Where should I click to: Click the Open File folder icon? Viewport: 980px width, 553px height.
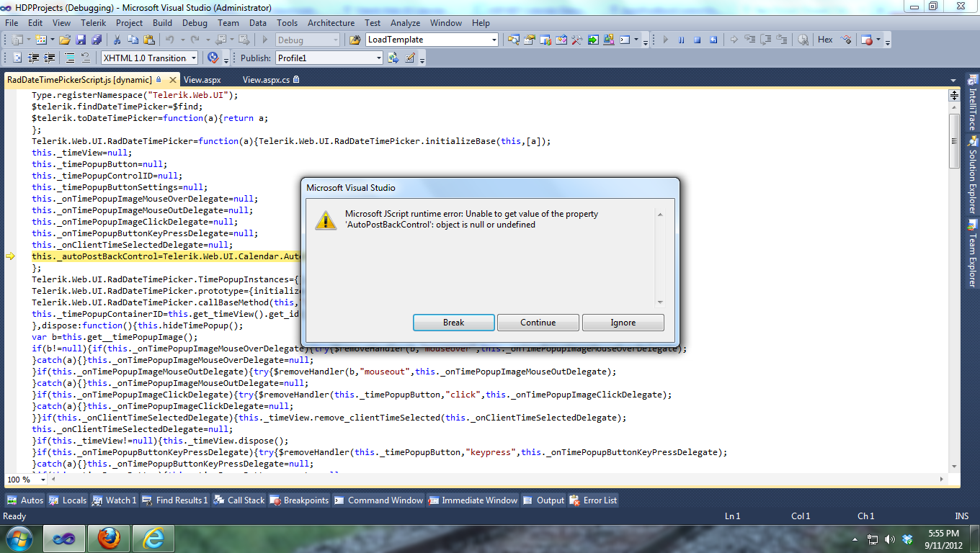pyautogui.click(x=65, y=40)
